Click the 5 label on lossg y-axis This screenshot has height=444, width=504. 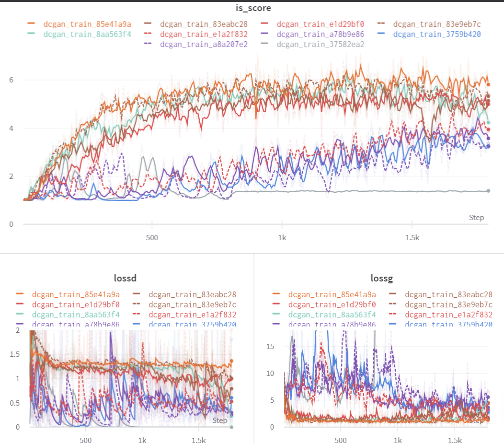click(x=272, y=400)
